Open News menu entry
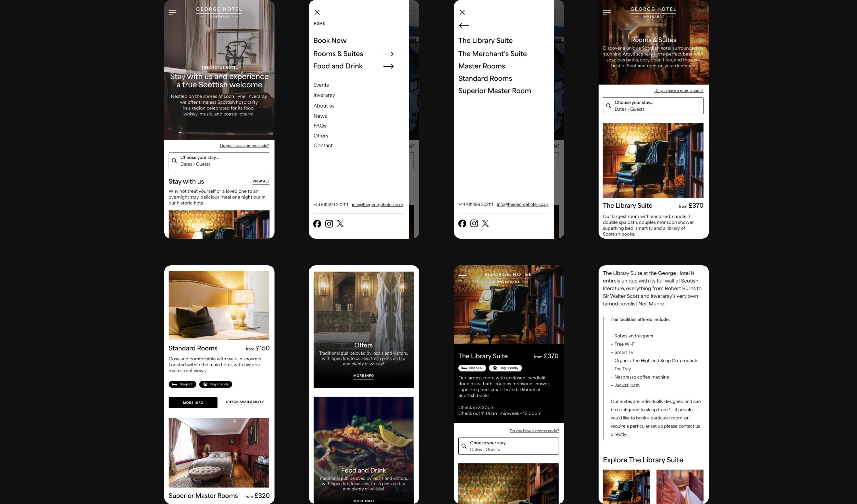The width and height of the screenshot is (857, 504). (320, 116)
